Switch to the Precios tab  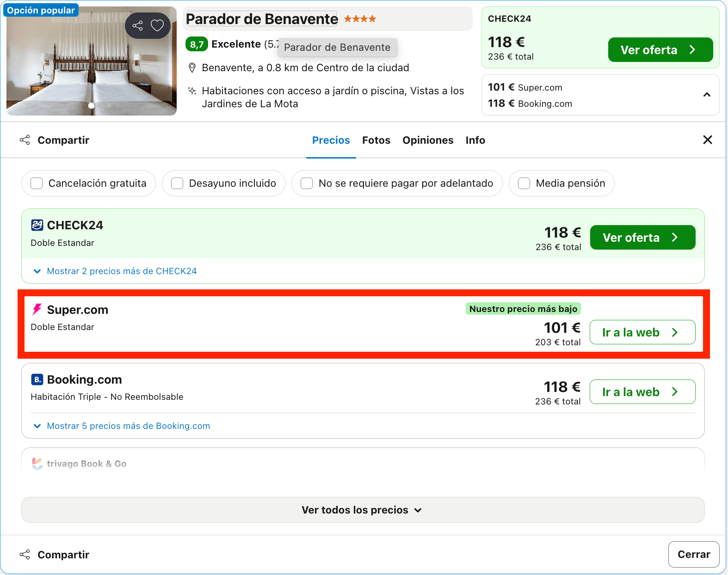(331, 140)
